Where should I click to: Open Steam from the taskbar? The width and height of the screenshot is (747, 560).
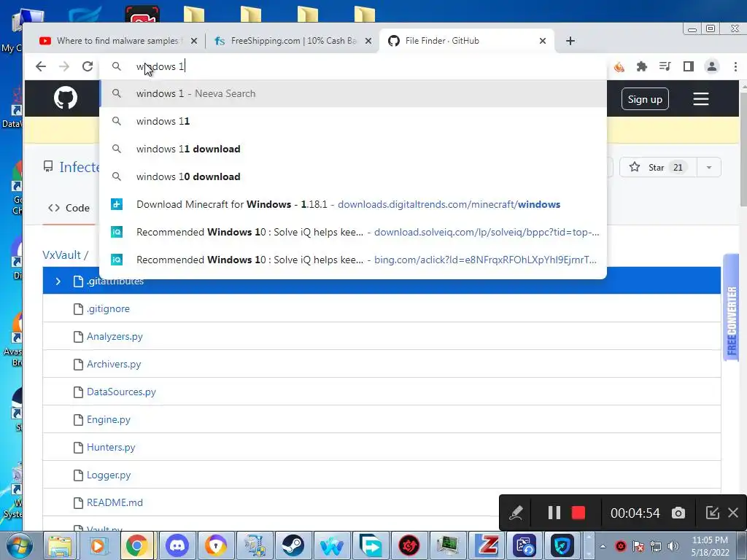point(293,545)
